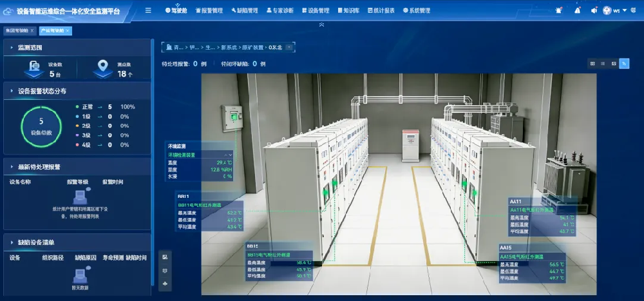Close the 集团驾驶舱 tab
Screen dimensions: 644x301
point(32,31)
